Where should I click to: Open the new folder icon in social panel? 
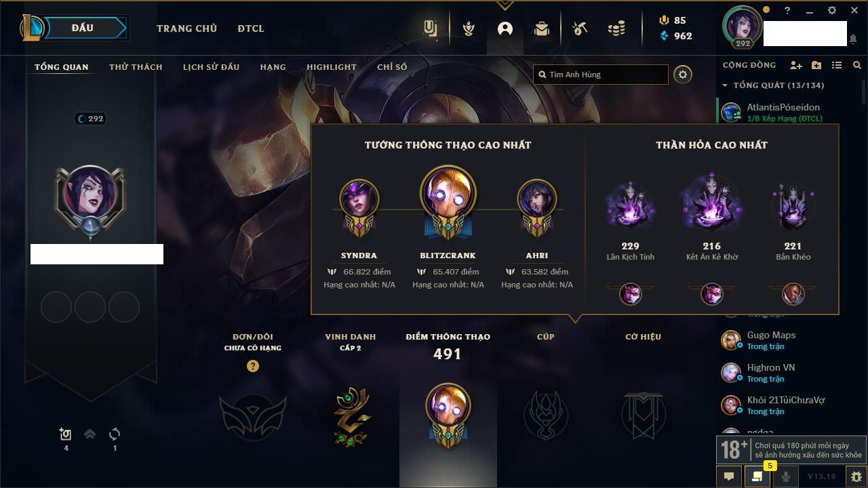tap(816, 65)
